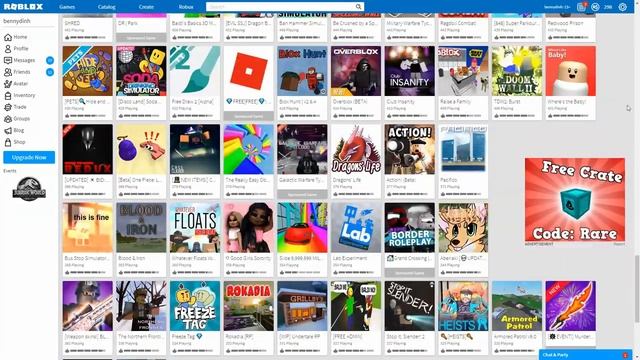The image size is (640, 360).
Task: Focus the search input field
Action: [280, 7]
